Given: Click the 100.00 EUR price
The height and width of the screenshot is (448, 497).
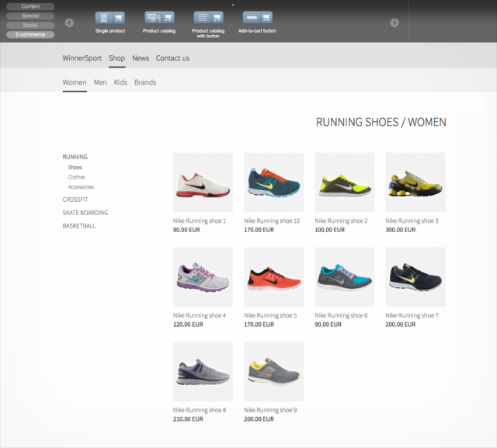Looking at the screenshot, I should [x=329, y=230].
